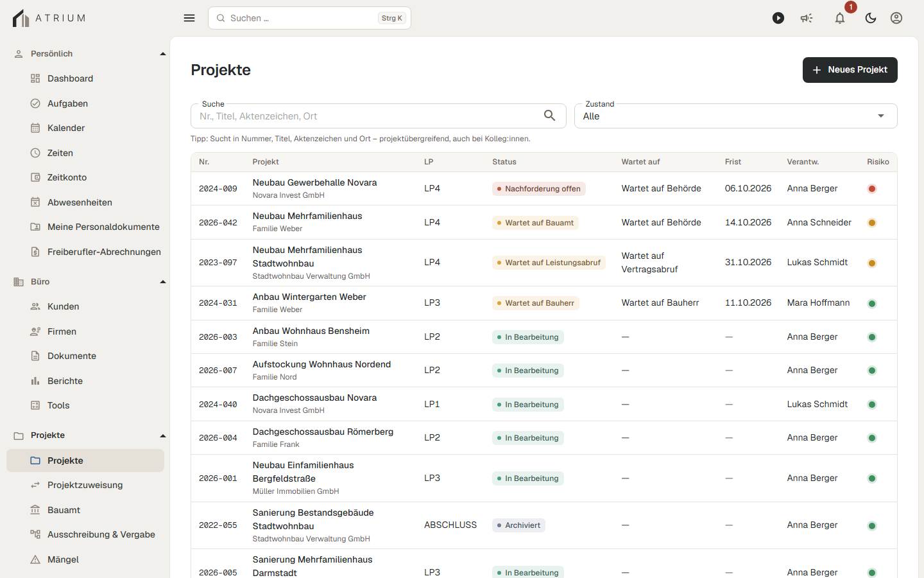Navigate to Zeiten
Image resolution: width=924 pixels, height=578 pixels.
pos(85,153)
